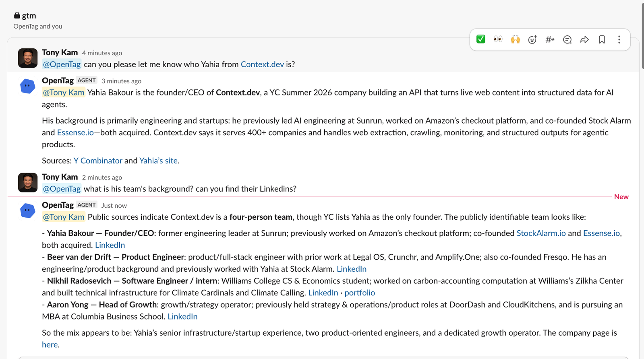Open the add reaction emoji picker

tap(532, 39)
